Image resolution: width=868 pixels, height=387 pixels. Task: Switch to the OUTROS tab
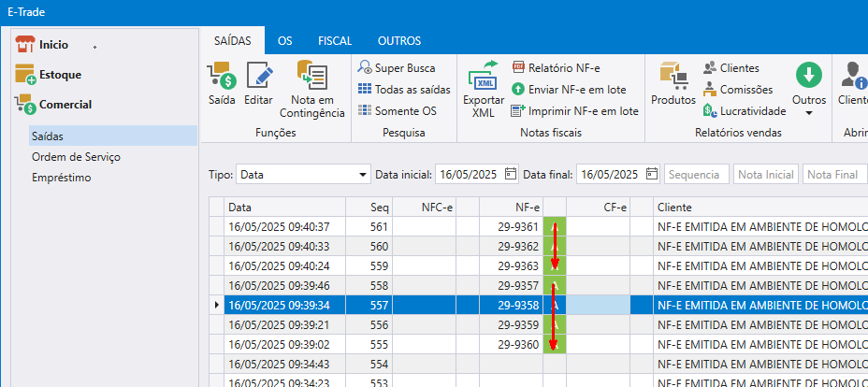click(x=399, y=41)
